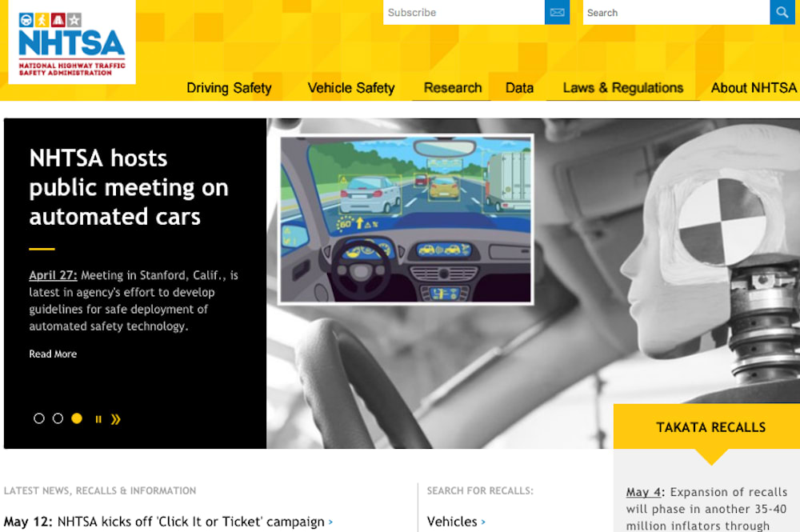800x532 pixels.
Task: Select the first carousel slide dot
Action: (x=38, y=418)
